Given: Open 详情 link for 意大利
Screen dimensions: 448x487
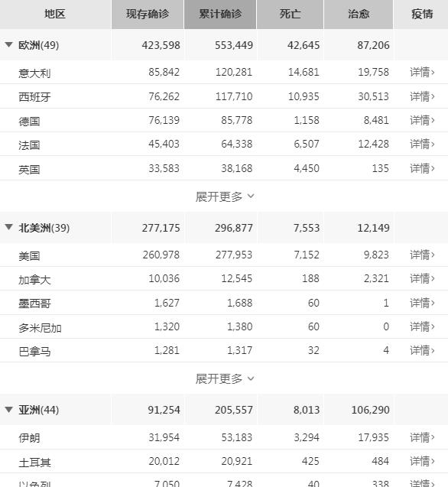Looking at the screenshot, I should (422, 72).
